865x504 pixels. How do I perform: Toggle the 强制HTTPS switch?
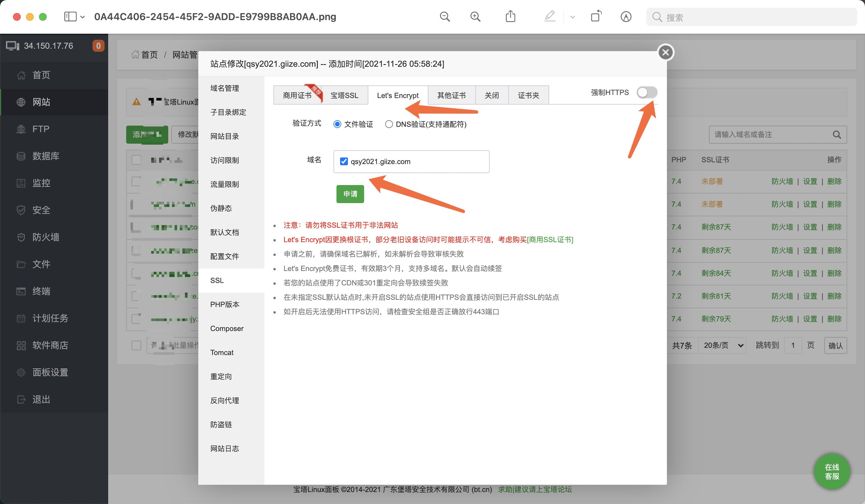point(647,93)
